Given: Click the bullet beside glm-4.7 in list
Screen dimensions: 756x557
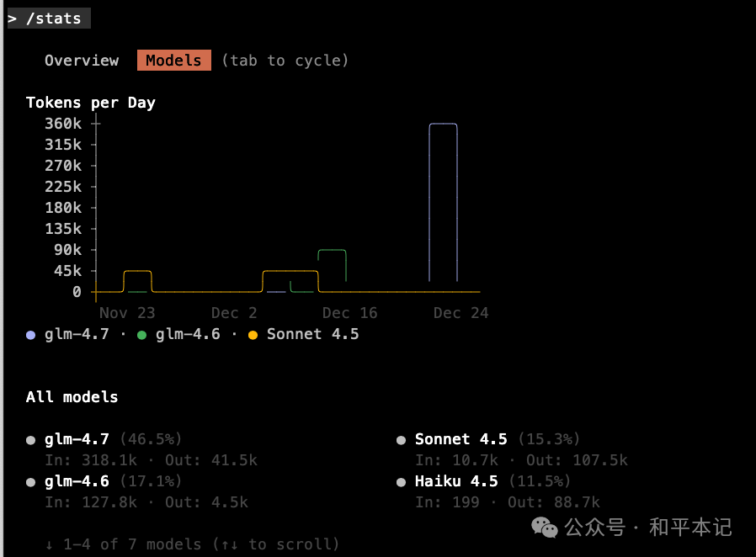Looking at the screenshot, I should tap(31, 440).
